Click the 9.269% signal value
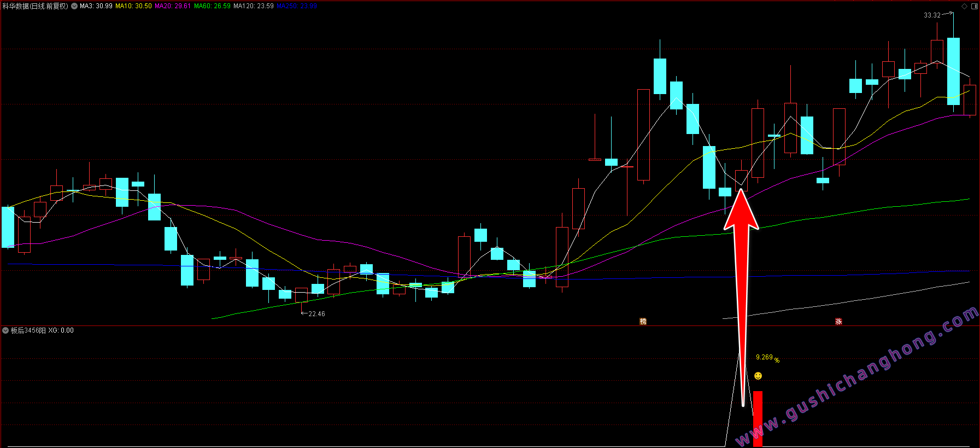The image size is (980, 448). tap(767, 358)
